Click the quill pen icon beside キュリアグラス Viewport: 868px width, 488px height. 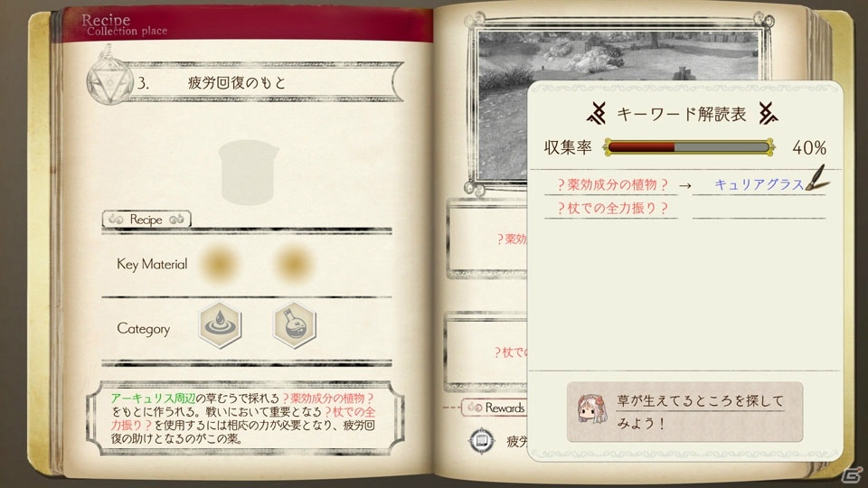click(x=817, y=178)
